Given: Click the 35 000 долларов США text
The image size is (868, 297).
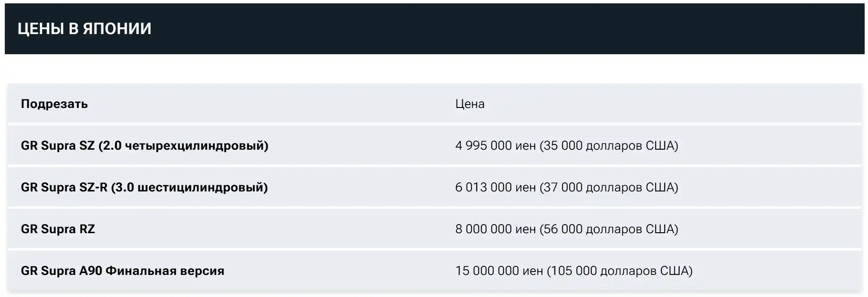Looking at the screenshot, I should (x=609, y=145).
